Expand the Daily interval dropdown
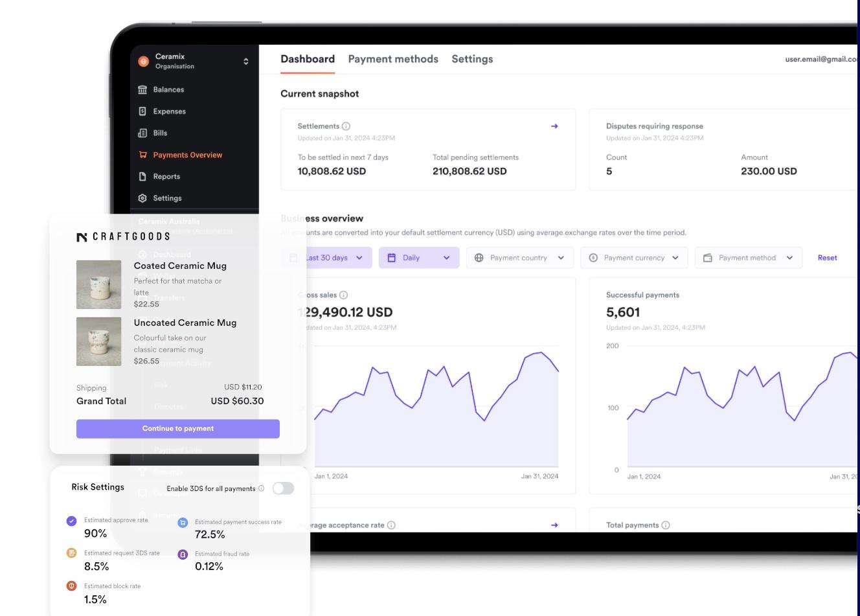Screen dimensions: 860x616 [x=418, y=258]
